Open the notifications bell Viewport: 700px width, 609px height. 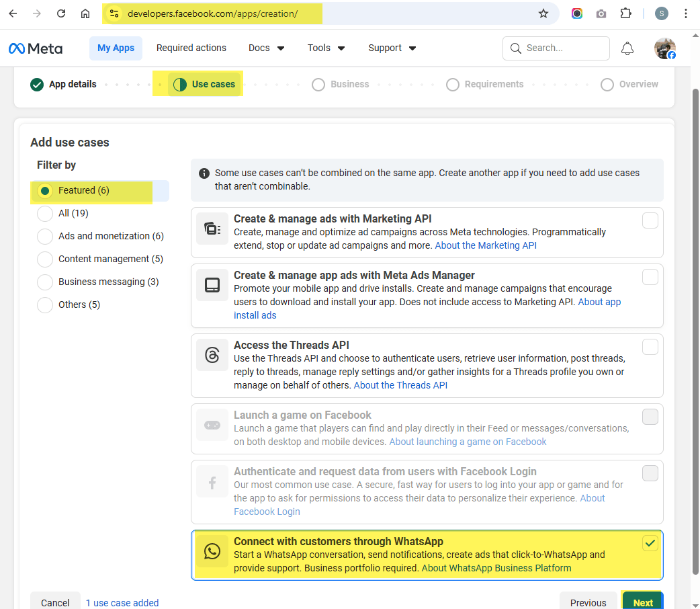(x=627, y=48)
